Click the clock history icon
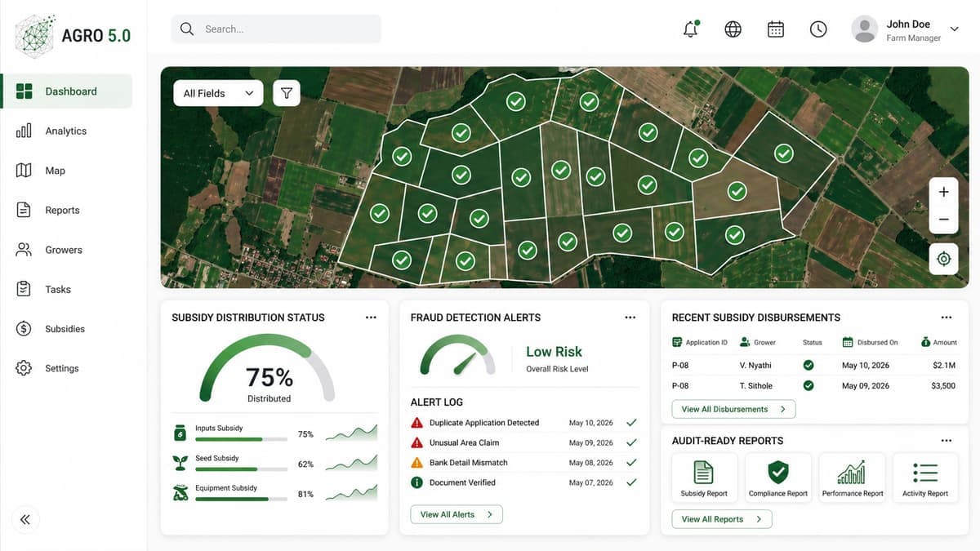This screenshot has width=980, height=551. pyautogui.click(x=818, y=29)
